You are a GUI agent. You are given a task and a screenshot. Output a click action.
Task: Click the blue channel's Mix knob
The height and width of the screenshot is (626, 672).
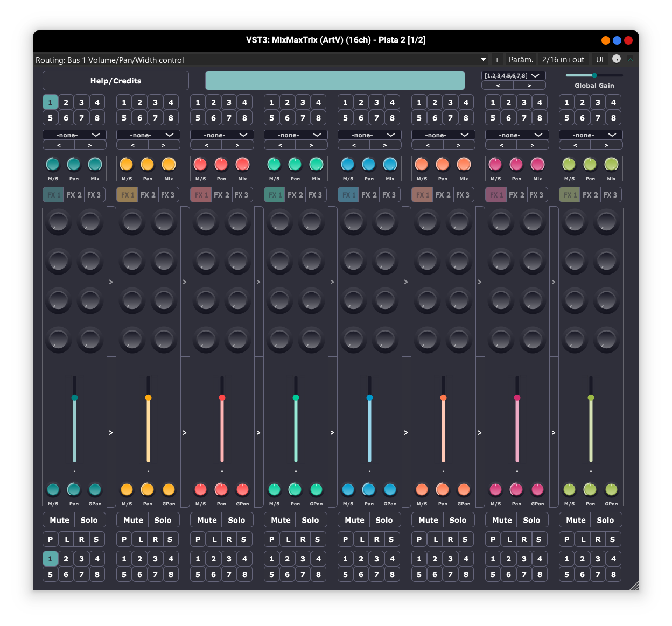(x=390, y=165)
